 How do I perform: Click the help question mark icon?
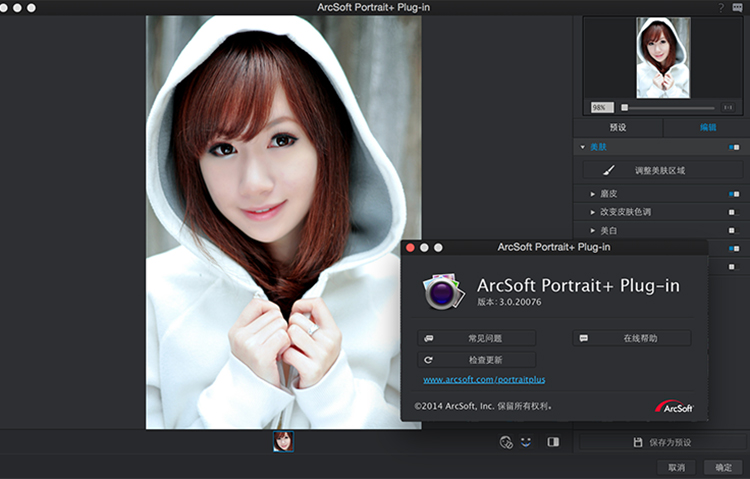tap(721, 7)
